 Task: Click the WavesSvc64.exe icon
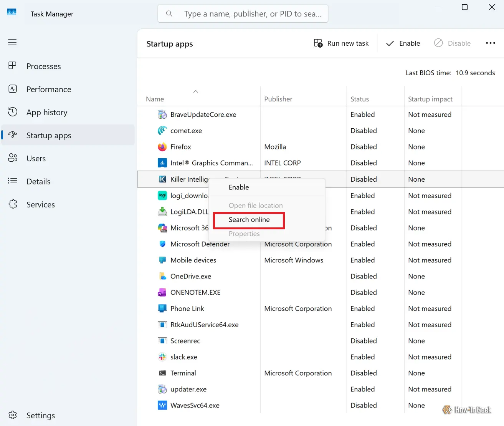click(162, 405)
